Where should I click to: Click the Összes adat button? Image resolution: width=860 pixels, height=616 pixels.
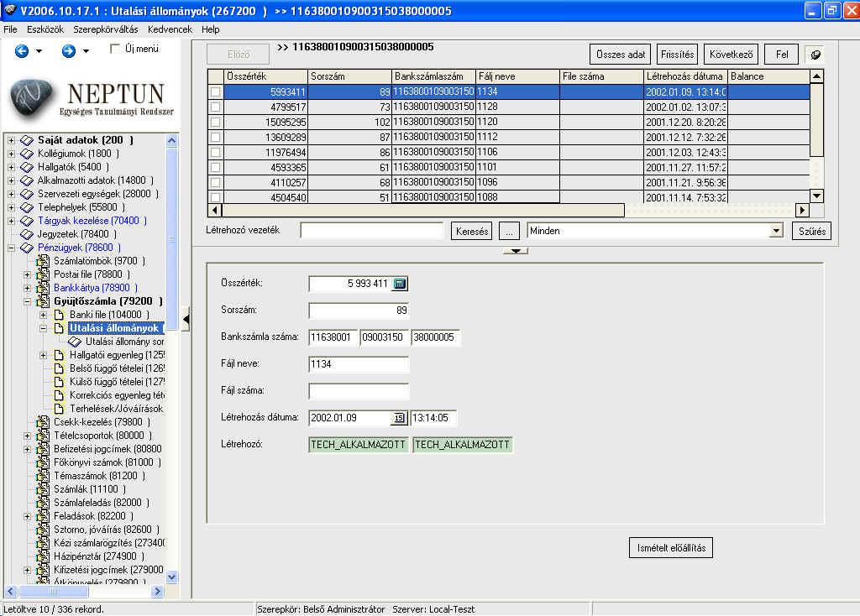621,55
